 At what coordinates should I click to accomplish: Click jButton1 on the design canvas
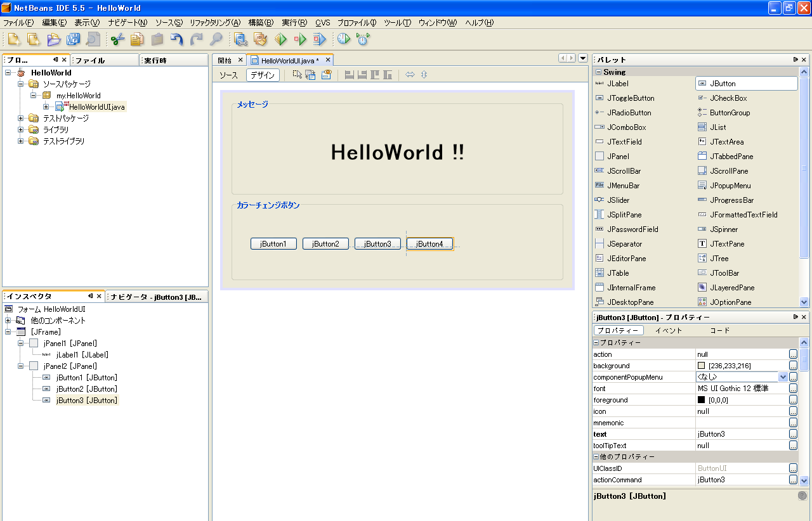[x=273, y=244]
